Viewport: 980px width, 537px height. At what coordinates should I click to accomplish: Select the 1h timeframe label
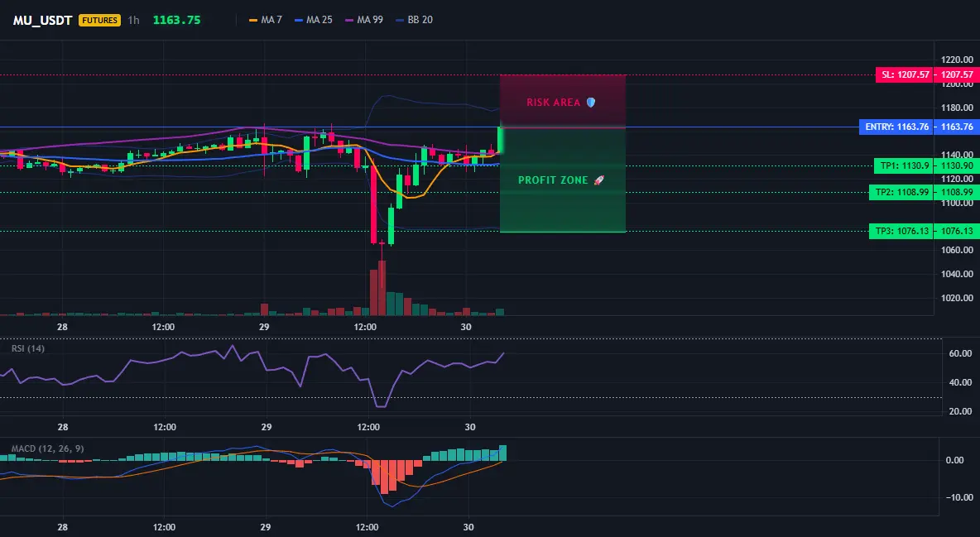(134, 20)
